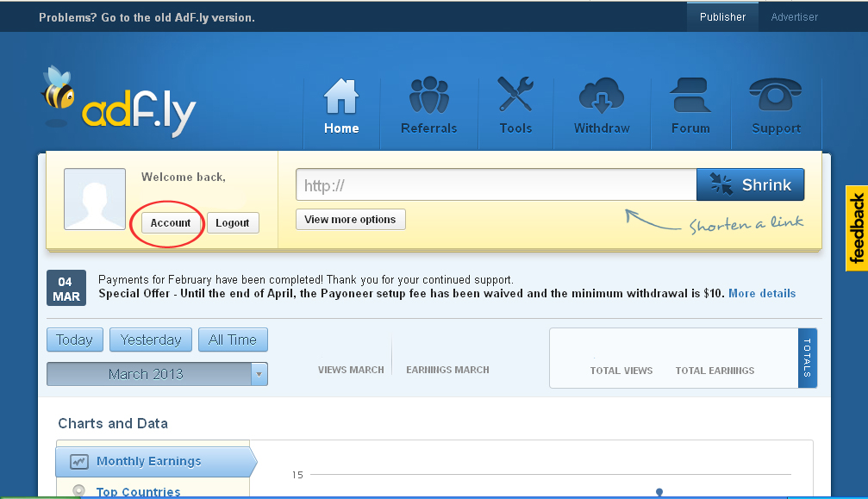This screenshot has height=499, width=868.
Task: Open the March 2013 month dropdown
Action: (157, 375)
